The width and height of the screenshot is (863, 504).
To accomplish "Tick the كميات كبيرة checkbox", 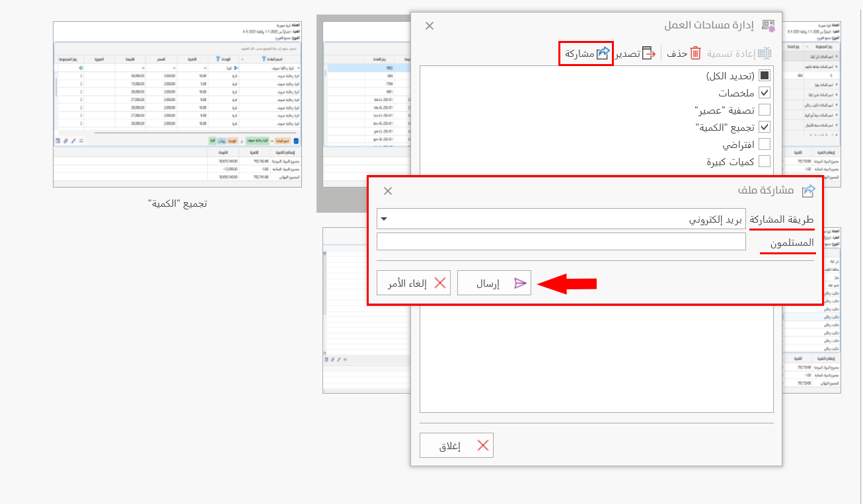I will [764, 162].
